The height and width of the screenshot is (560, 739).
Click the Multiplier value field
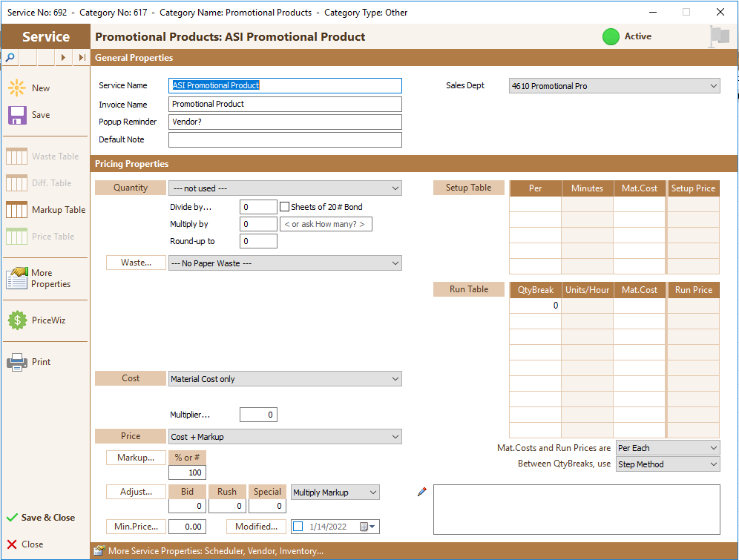[258, 415]
